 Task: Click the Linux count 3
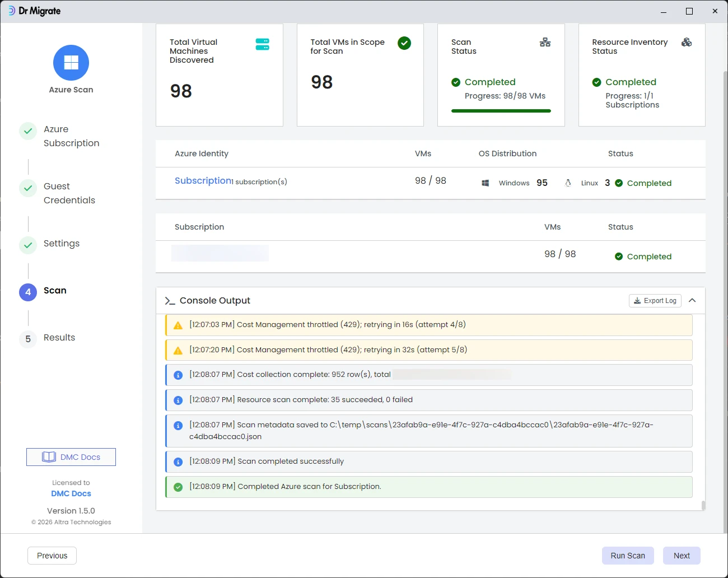pos(608,183)
